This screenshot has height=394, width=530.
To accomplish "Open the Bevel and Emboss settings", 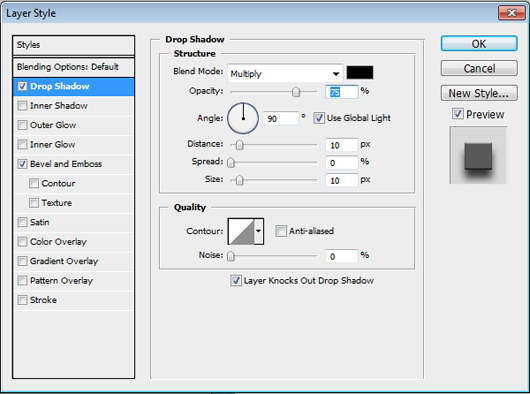I will (x=66, y=164).
